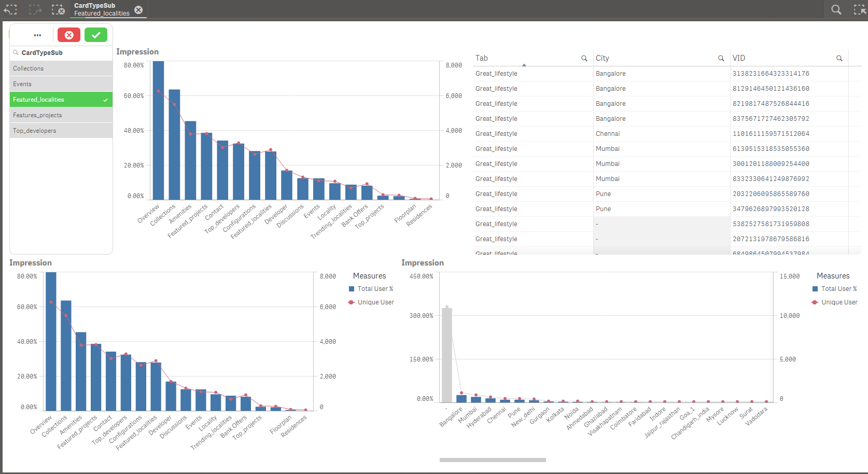Open the three-dots selection menu

(x=37, y=35)
